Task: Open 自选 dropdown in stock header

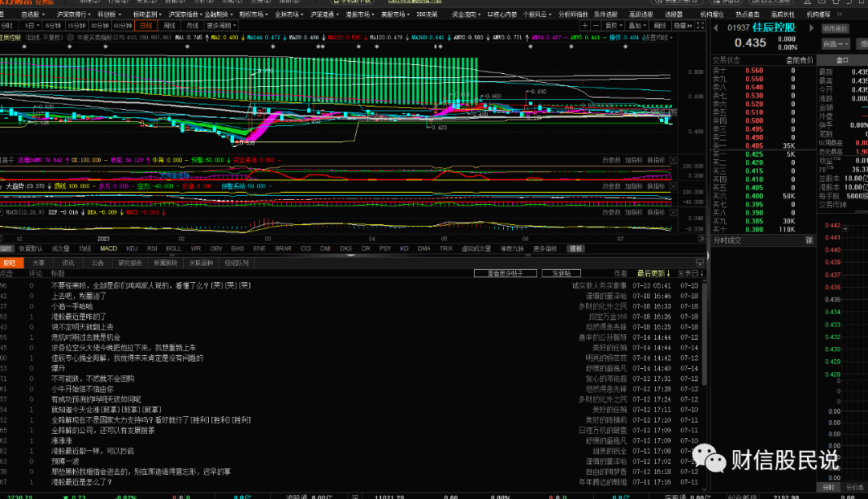Action: [x=835, y=43]
